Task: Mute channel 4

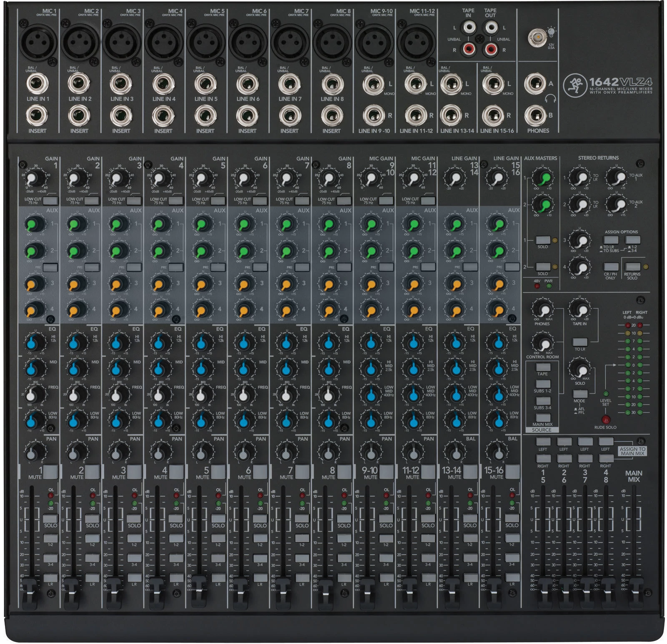Action: [x=176, y=472]
